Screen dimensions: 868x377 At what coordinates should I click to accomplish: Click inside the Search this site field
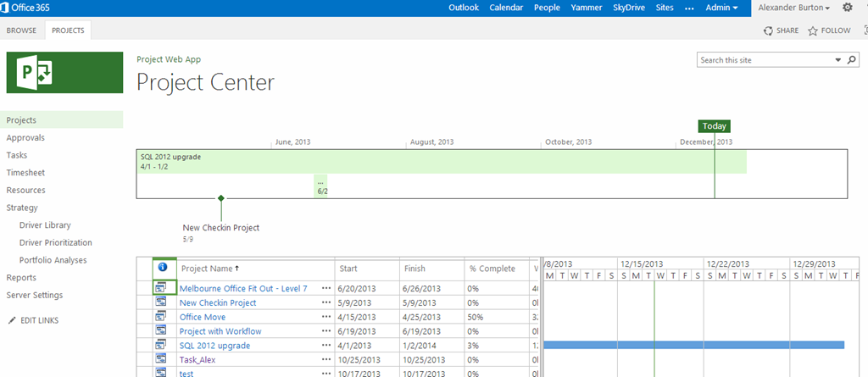[x=764, y=60]
